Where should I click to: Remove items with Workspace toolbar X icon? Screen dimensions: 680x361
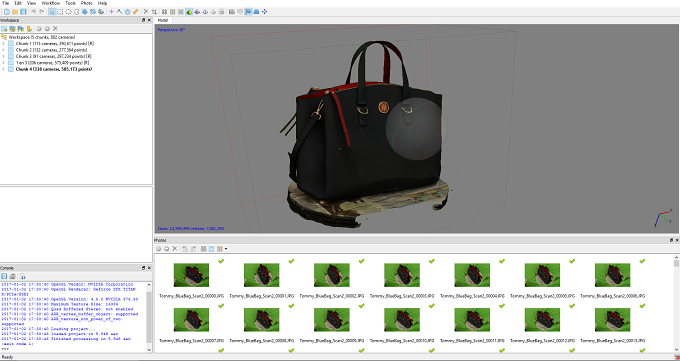[x=55, y=29]
